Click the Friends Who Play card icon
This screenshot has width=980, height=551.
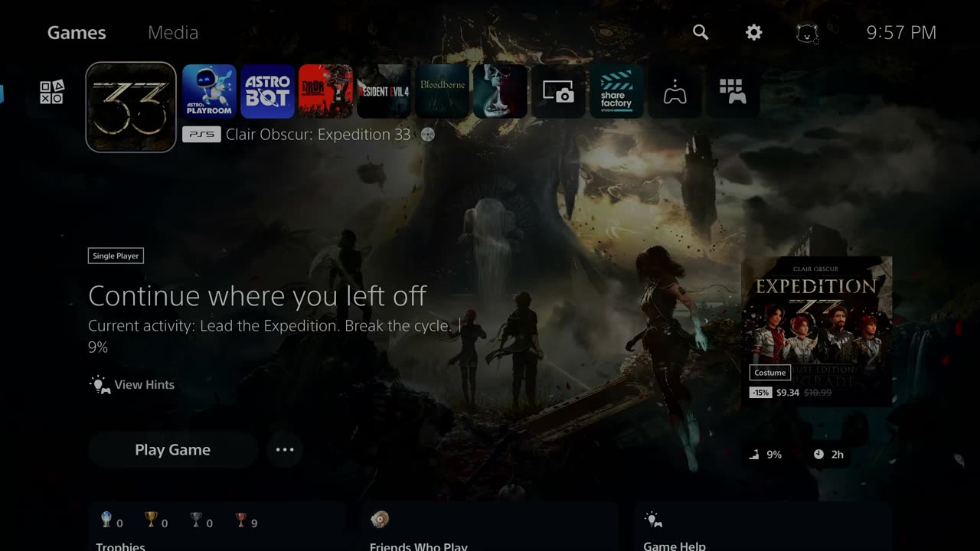(x=380, y=520)
